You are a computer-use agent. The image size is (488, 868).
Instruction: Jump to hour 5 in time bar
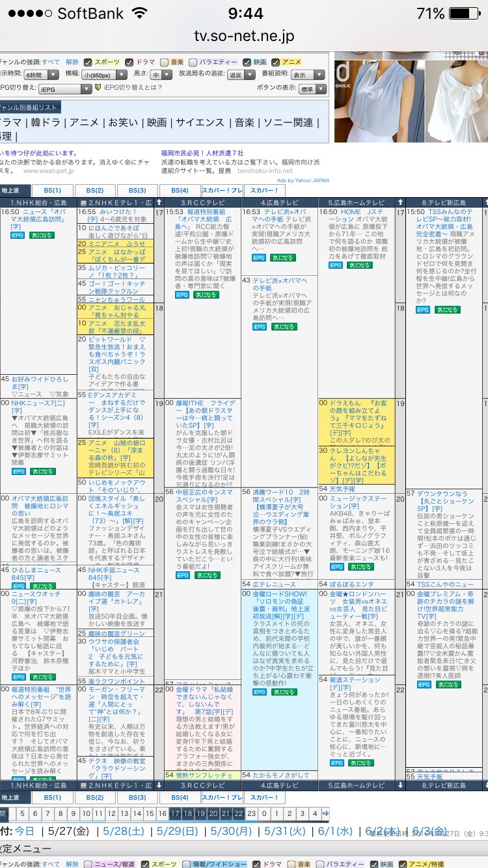pos(23,813)
